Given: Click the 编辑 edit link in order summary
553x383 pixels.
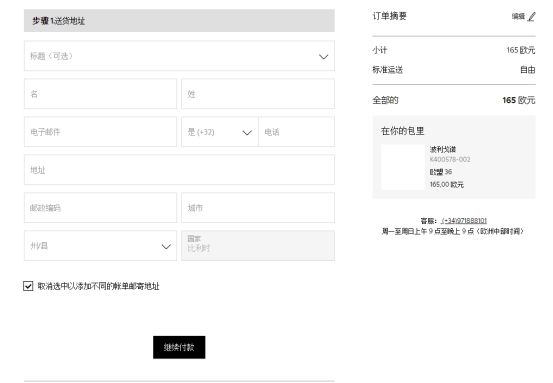Looking at the screenshot, I should coord(518,17).
